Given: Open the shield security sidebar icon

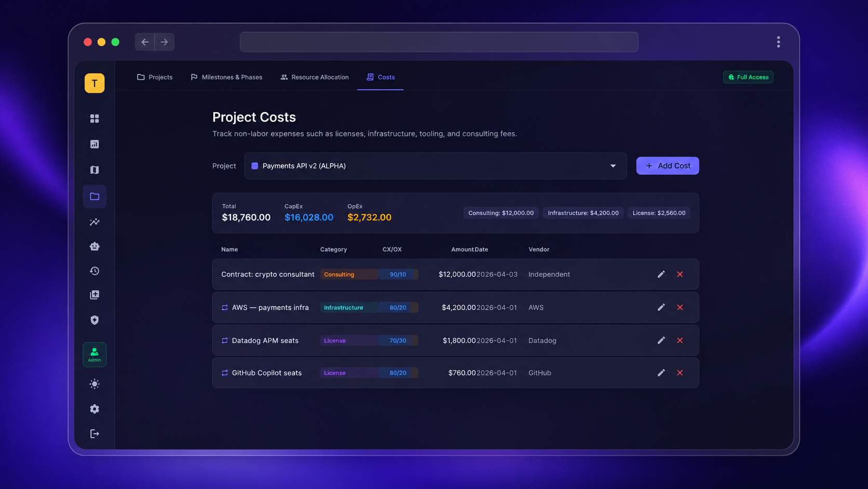Looking at the screenshot, I should pyautogui.click(x=94, y=320).
